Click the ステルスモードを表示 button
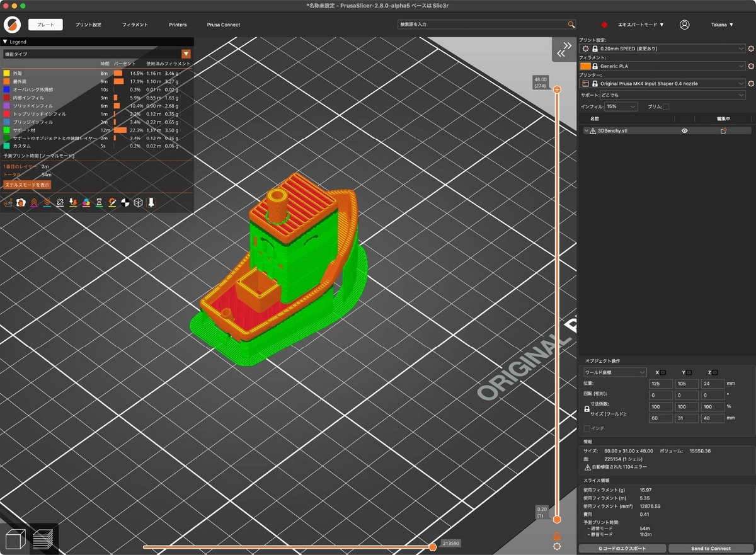Screen dimensions: 756x555 point(27,185)
